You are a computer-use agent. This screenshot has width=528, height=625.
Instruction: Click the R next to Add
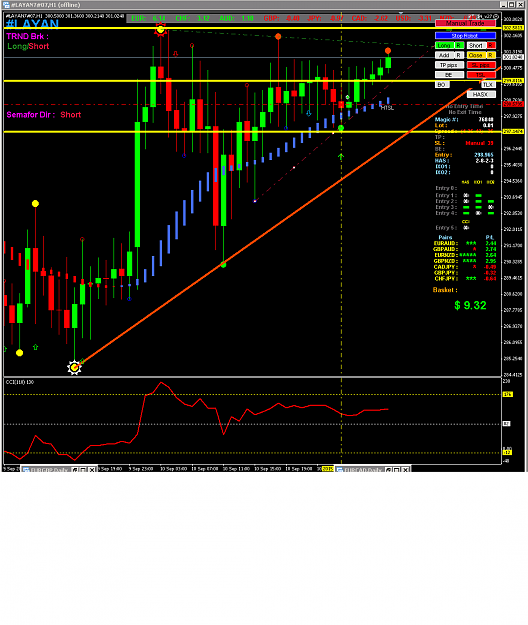tap(459, 55)
